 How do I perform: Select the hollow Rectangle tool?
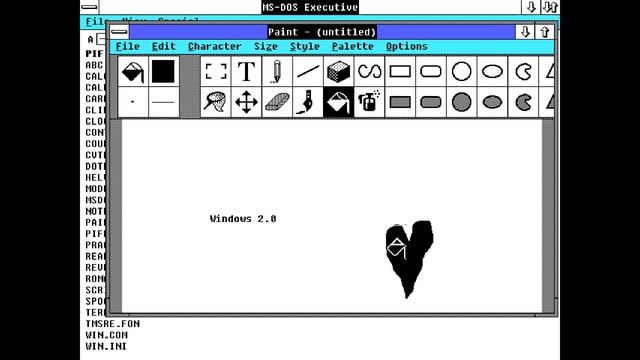click(400, 71)
